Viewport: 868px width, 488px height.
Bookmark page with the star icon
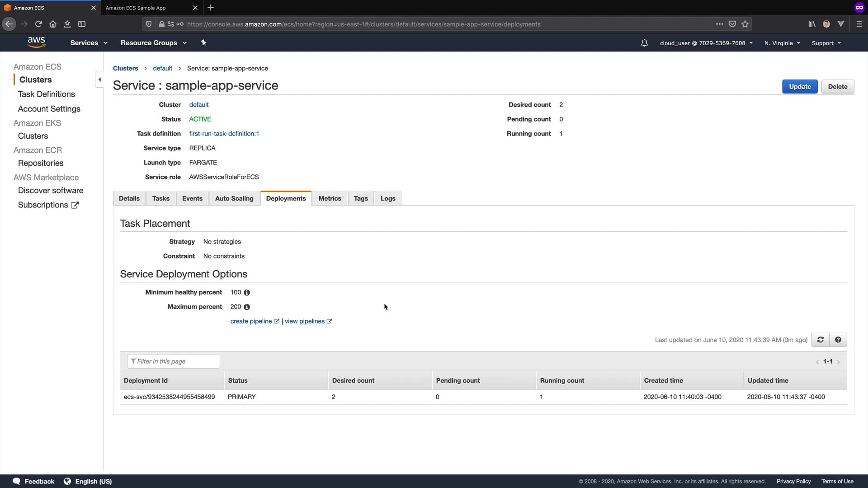745,24
